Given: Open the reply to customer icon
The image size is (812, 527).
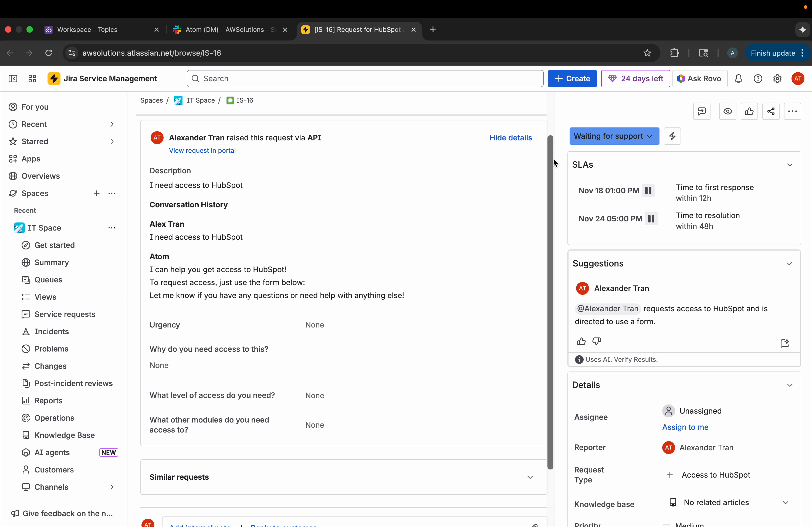Looking at the screenshot, I should pos(702,111).
